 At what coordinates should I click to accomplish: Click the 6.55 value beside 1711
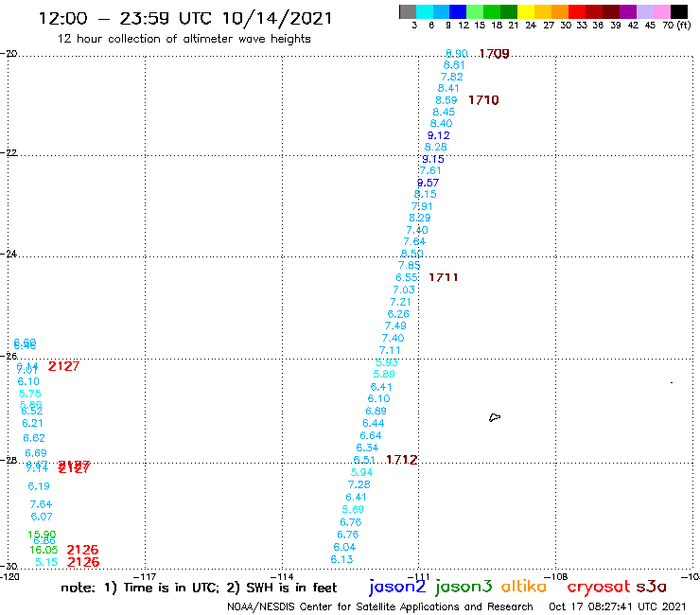click(407, 278)
